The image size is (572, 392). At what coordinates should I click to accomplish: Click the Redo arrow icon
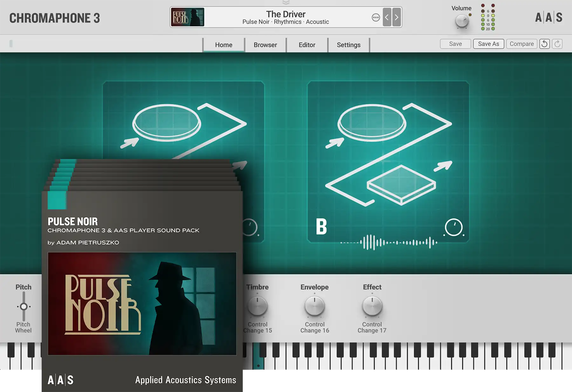tap(557, 44)
